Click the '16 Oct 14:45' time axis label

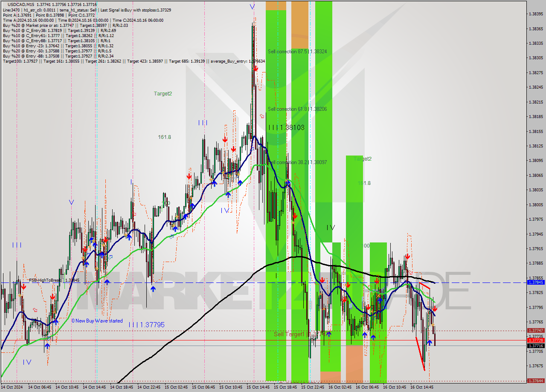point(422,387)
